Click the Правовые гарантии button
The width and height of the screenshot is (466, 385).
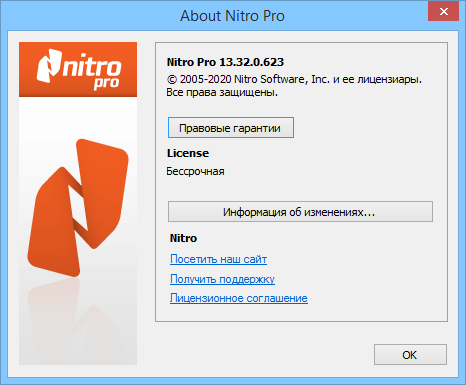pyautogui.click(x=231, y=128)
